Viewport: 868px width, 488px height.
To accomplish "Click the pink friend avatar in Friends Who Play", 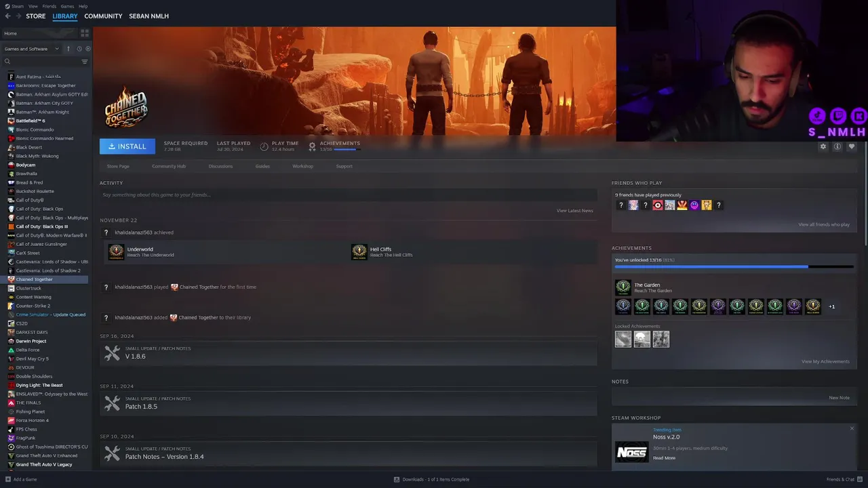I will (x=633, y=205).
